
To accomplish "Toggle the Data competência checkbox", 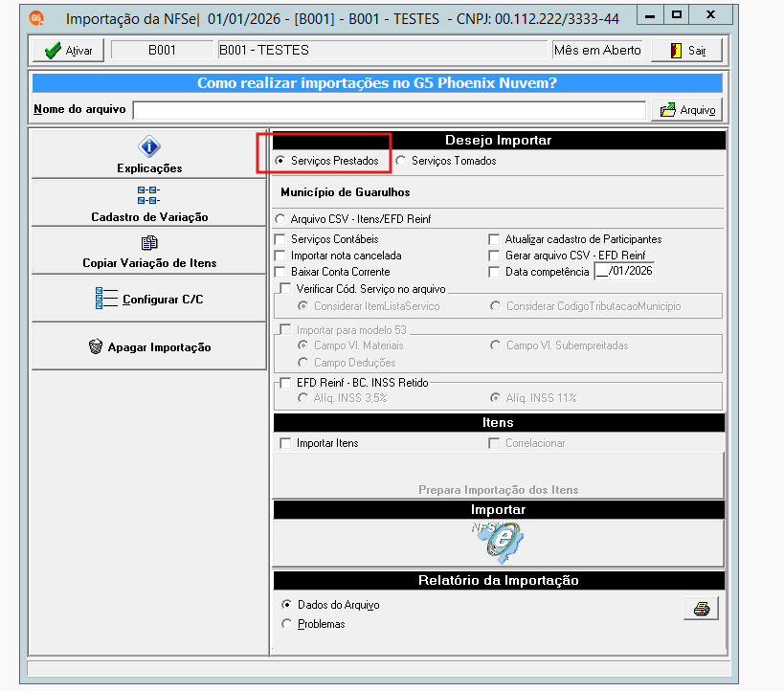I will 494,272.
